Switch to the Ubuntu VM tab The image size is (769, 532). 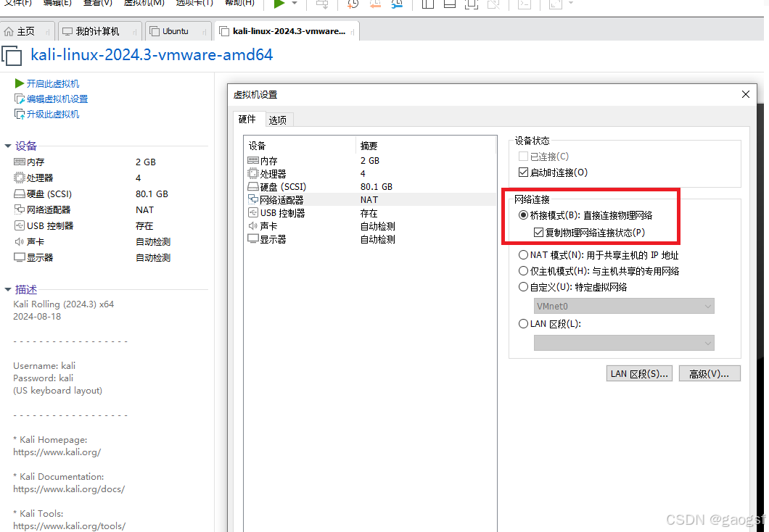point(178,31)
